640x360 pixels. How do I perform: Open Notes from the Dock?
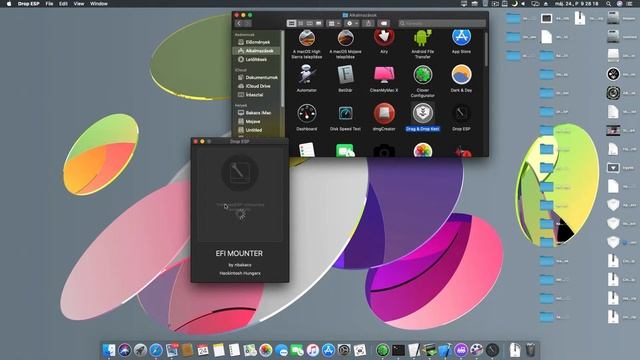point(219,350)
